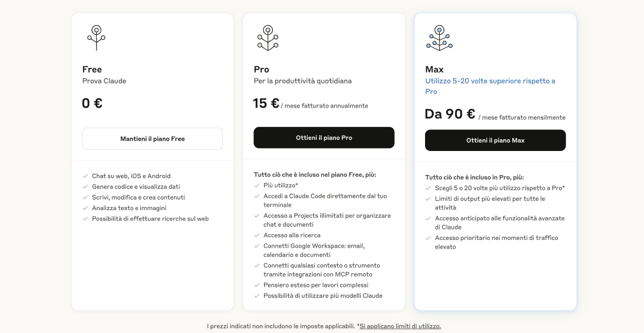Select 'Ottieni il piano Max' button
This screenshot has width=644, height=333.
pos(495,140)
